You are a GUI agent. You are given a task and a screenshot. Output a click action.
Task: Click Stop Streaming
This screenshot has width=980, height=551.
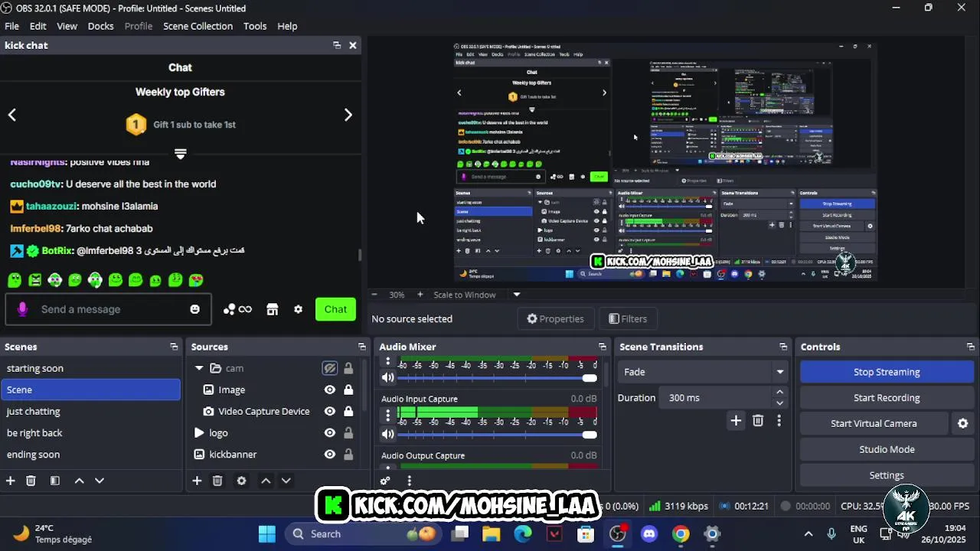(887, 372)
